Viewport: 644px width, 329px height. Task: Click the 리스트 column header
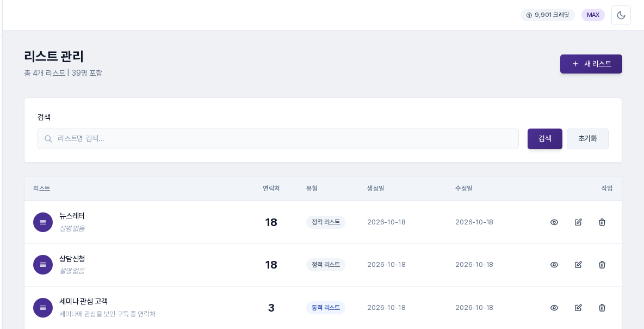click(41, 188)
